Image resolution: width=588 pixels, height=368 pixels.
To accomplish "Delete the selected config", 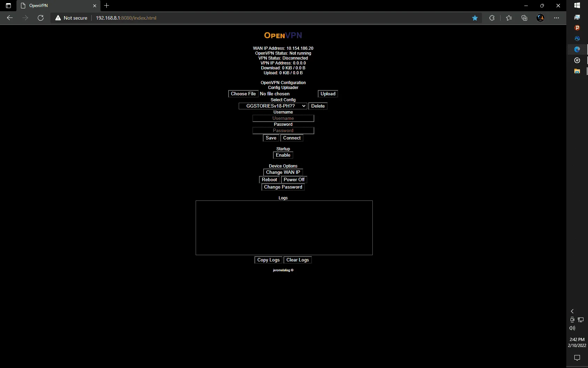I will click(x=318, y=106).
